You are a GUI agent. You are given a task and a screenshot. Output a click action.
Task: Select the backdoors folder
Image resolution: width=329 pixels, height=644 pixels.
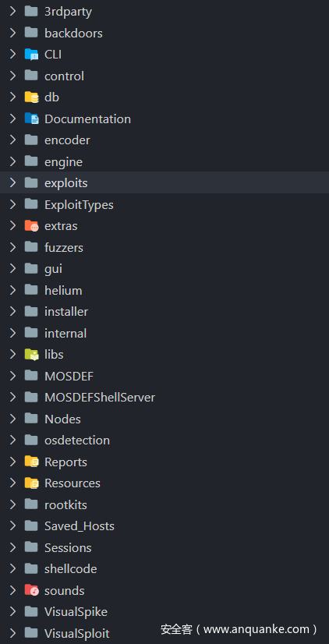tap(164, 33)
